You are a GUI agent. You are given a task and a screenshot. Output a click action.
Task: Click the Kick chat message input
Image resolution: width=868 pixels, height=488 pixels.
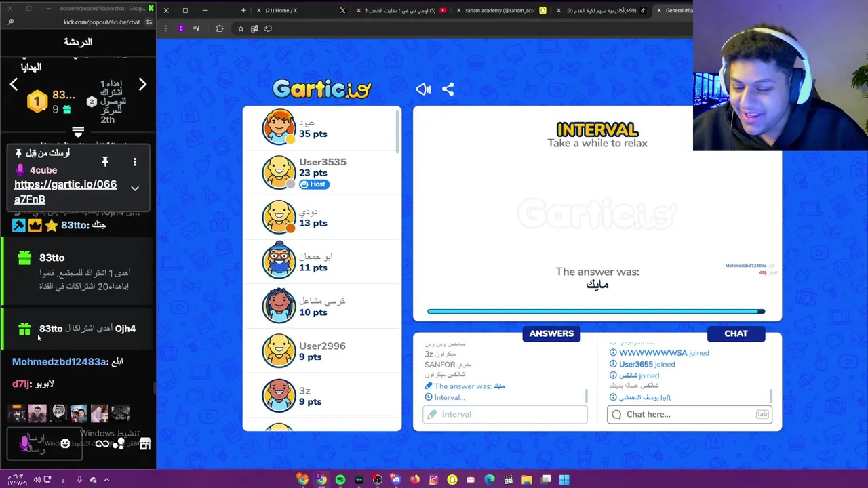pos(44,443)
